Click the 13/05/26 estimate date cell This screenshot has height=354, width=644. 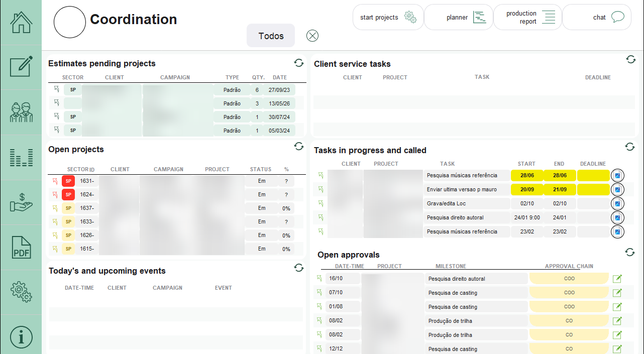(280, 103)
